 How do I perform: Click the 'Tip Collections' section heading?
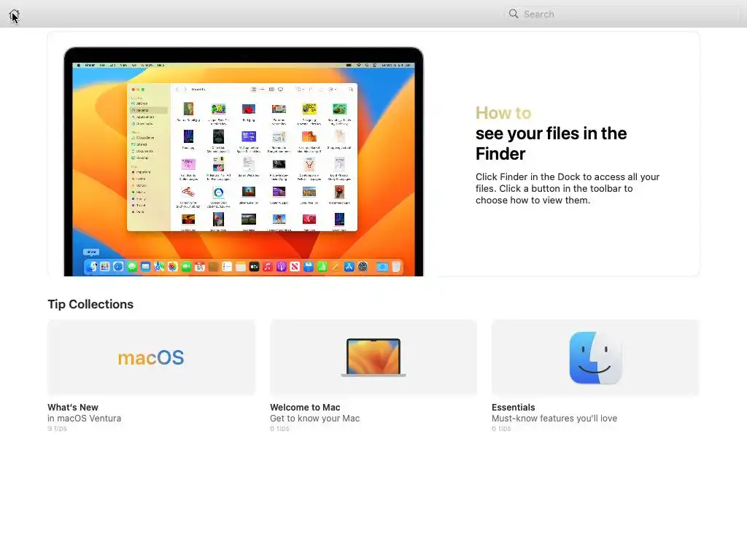pyautogui.click(x=90, y=304)
